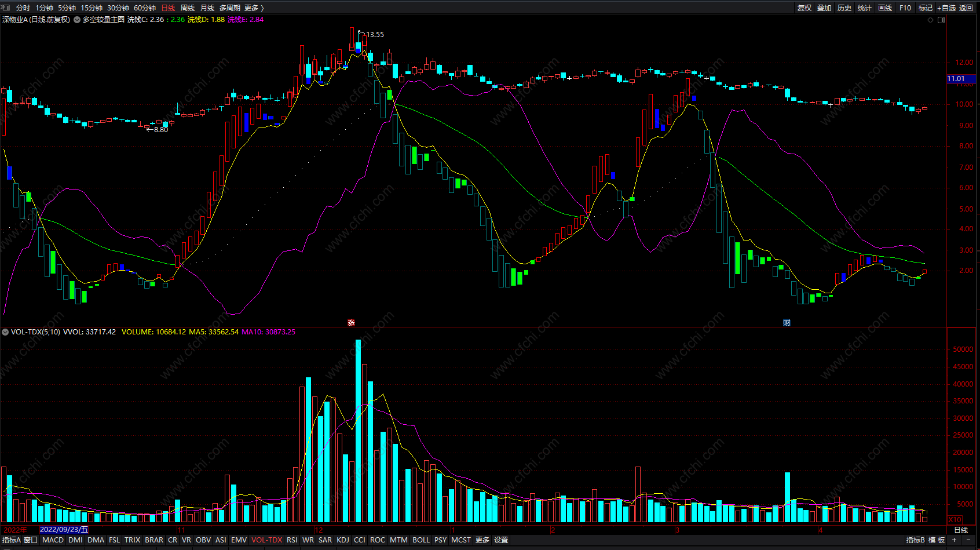Switch sub-chart to MTM indicator
This screenshot has height=550, width=980.
(x=398, y=540)
